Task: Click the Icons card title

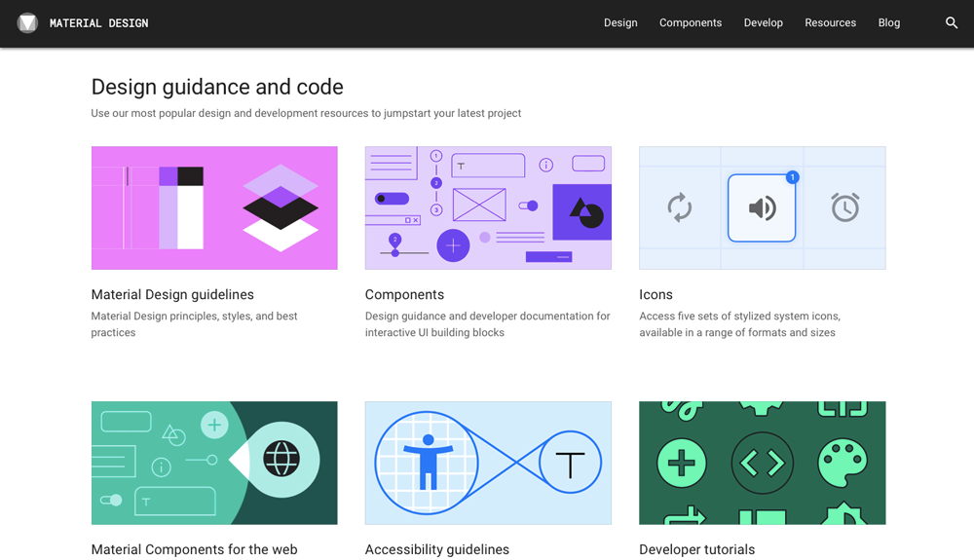Action: pyautogui.click(x=656, y=295)
